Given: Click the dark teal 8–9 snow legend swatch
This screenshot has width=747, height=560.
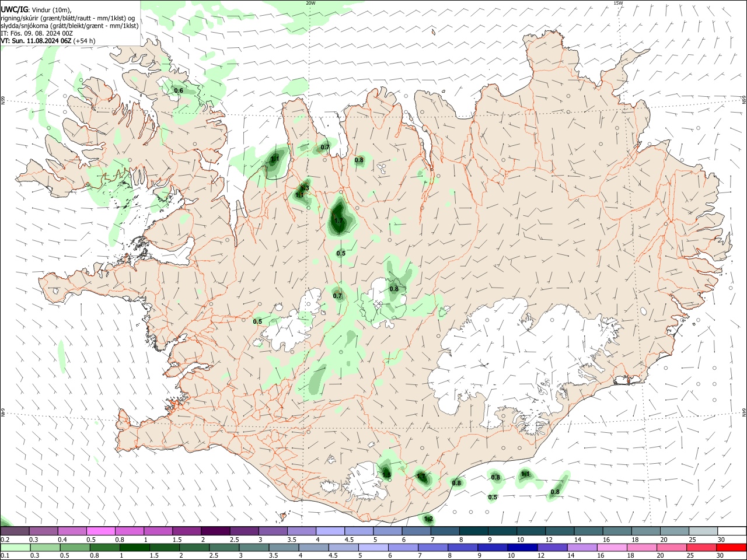Looking at the screenshot, I should pos(473,531).
